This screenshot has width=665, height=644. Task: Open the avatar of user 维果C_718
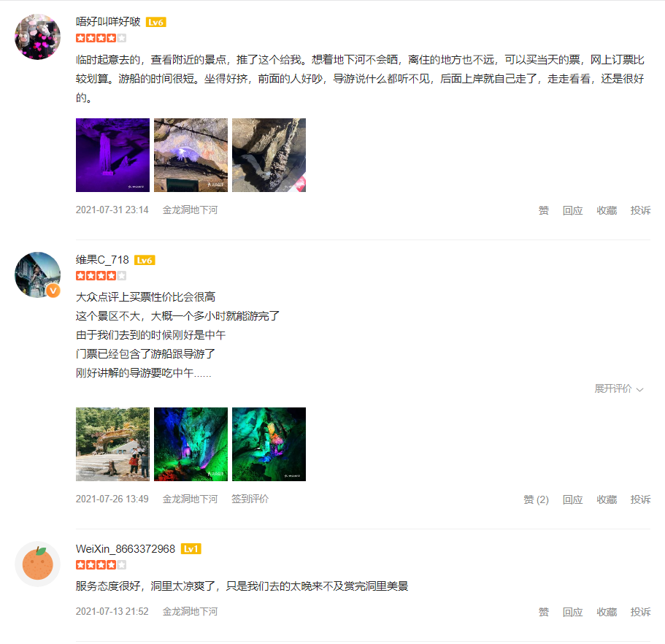(x=37, y=275)
